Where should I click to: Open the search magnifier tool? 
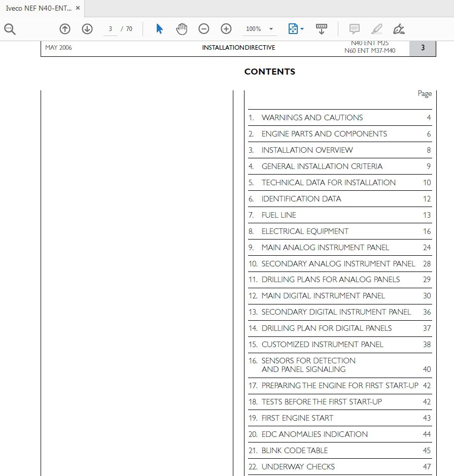tap(10, 28)
